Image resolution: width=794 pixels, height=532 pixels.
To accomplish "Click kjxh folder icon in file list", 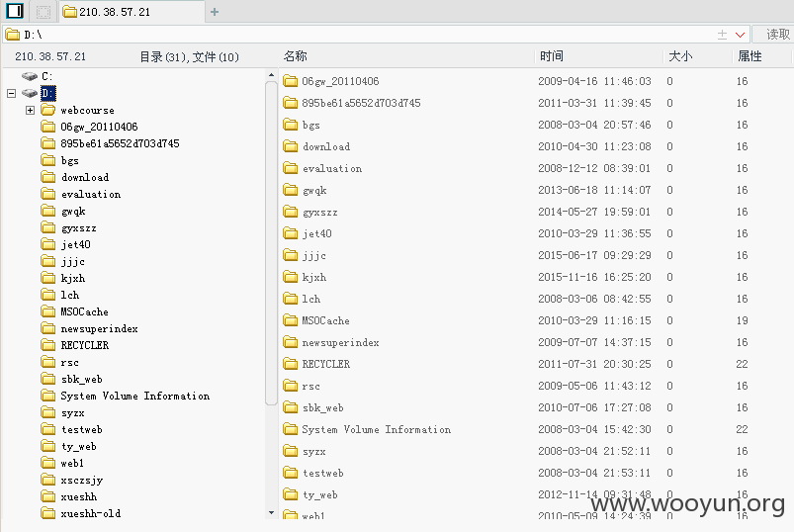I will tap(290, 277).
